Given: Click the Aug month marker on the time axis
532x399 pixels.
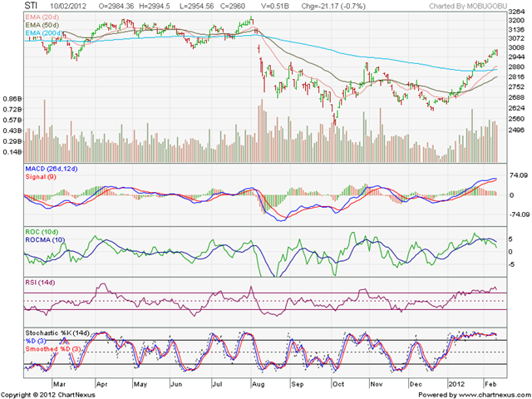Looking at the screenshot, I should pyautogui.click(x=258, y=384).
